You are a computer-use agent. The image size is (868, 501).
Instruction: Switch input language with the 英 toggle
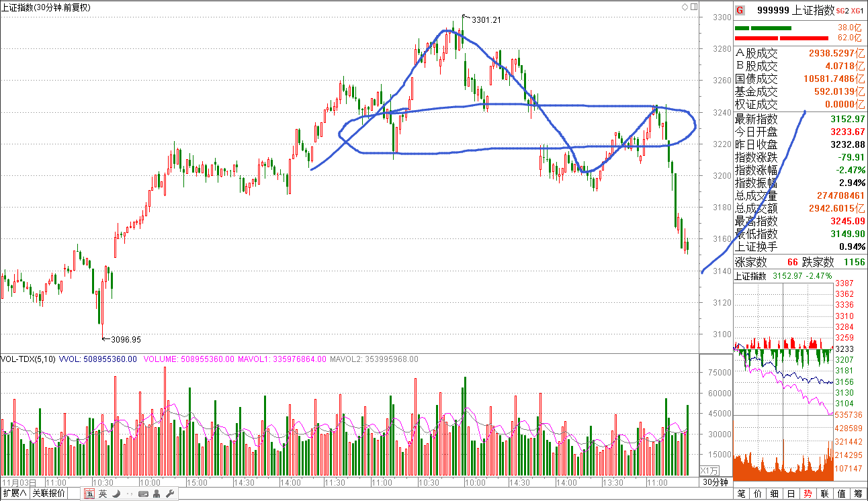point(103,494)
